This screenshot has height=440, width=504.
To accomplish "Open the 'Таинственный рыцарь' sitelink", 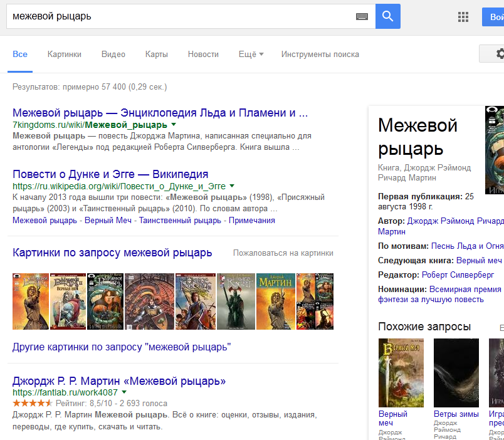I will 180,221.
